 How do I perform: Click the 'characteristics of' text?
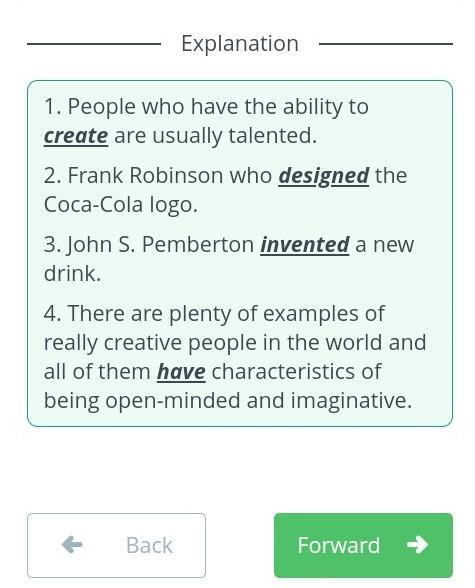296,372
